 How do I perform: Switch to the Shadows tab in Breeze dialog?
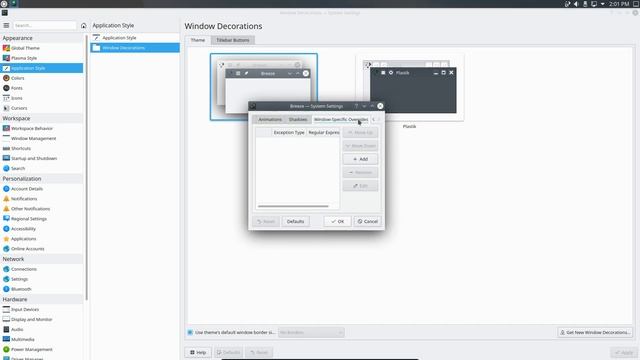click(x=298, y=119)
